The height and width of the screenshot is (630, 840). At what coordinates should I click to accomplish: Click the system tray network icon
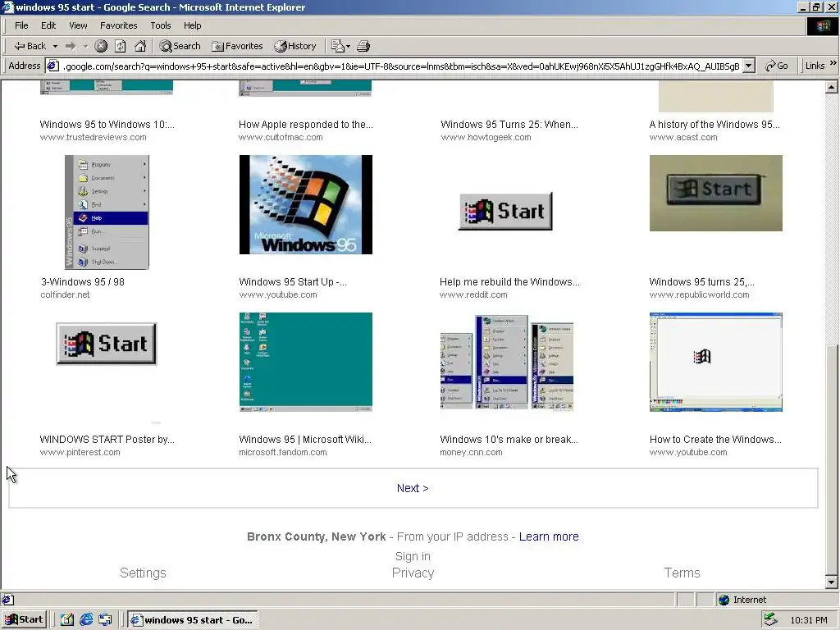pos(771,620)
